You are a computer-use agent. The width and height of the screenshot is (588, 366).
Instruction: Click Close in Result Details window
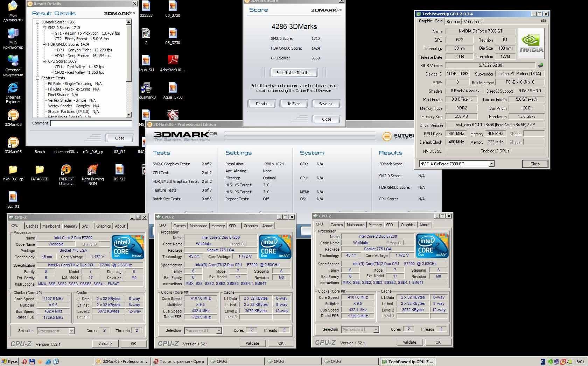pyautogui.click(x=120, y=138)
